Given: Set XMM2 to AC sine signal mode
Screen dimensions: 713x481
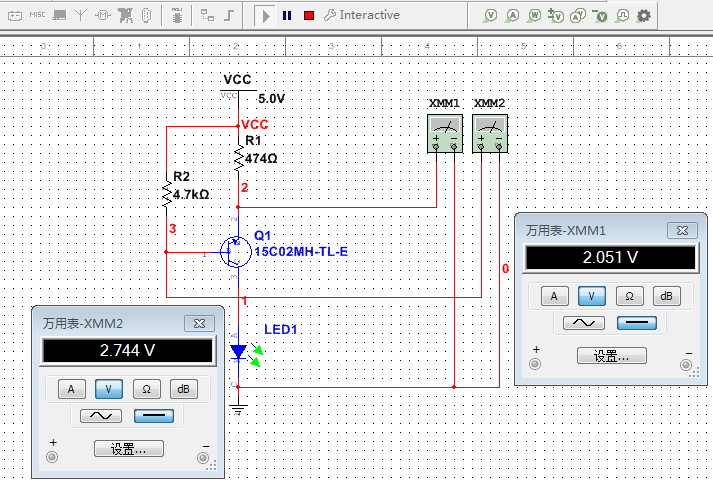Looking at the screenshot, I should (101, 416).
